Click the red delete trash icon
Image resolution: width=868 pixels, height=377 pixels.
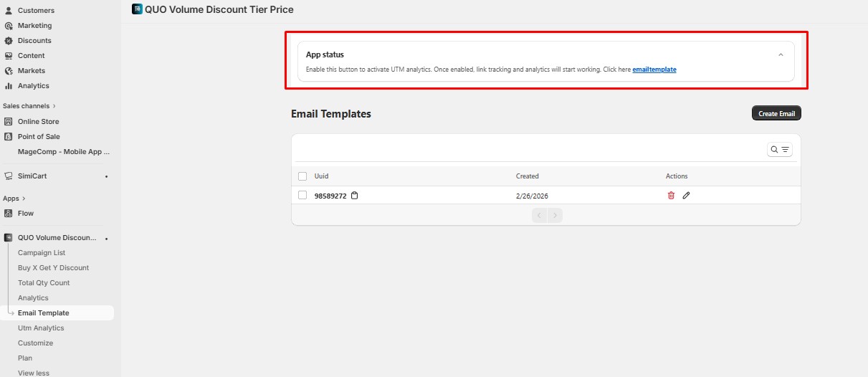tap(671, 195)
